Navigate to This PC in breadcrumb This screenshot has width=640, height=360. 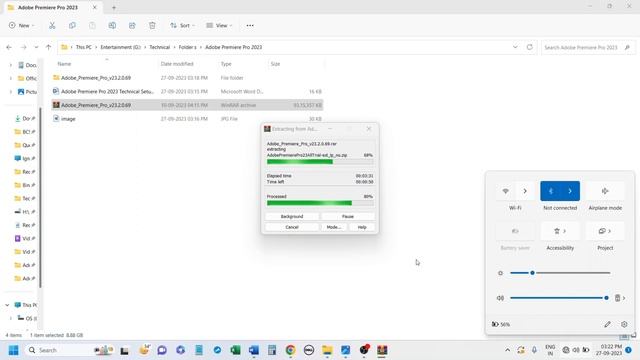(x=84, y=47)
